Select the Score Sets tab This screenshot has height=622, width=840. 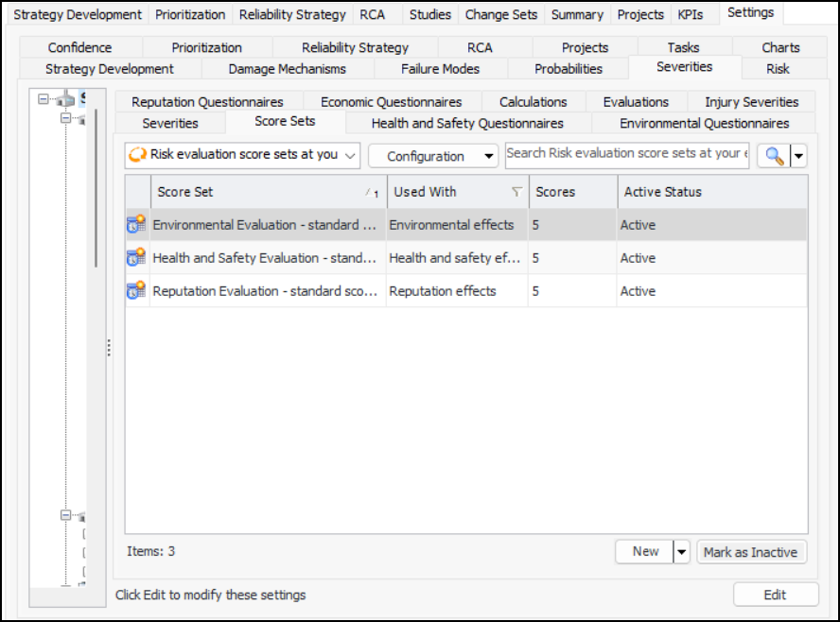tap(285, 122)
